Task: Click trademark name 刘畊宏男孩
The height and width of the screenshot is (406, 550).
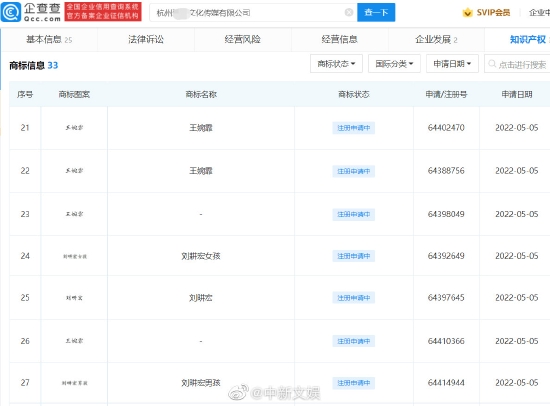Action: pos(201,383)
